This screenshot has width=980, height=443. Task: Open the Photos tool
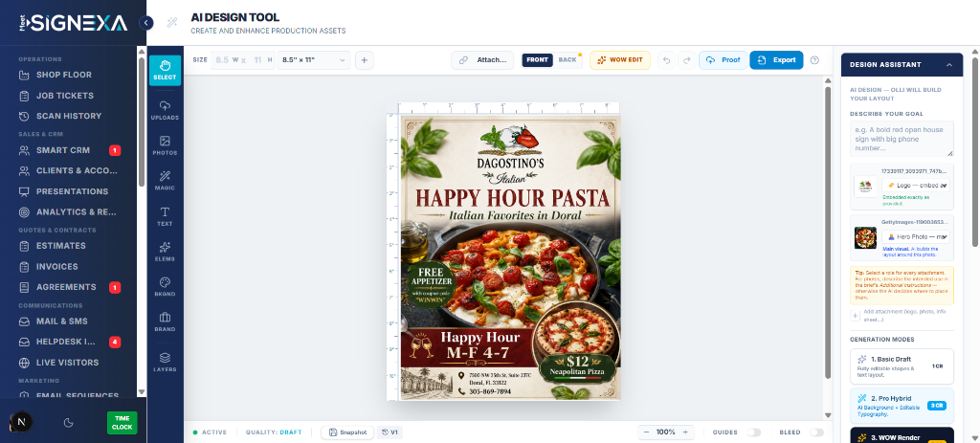coord(165,145)
